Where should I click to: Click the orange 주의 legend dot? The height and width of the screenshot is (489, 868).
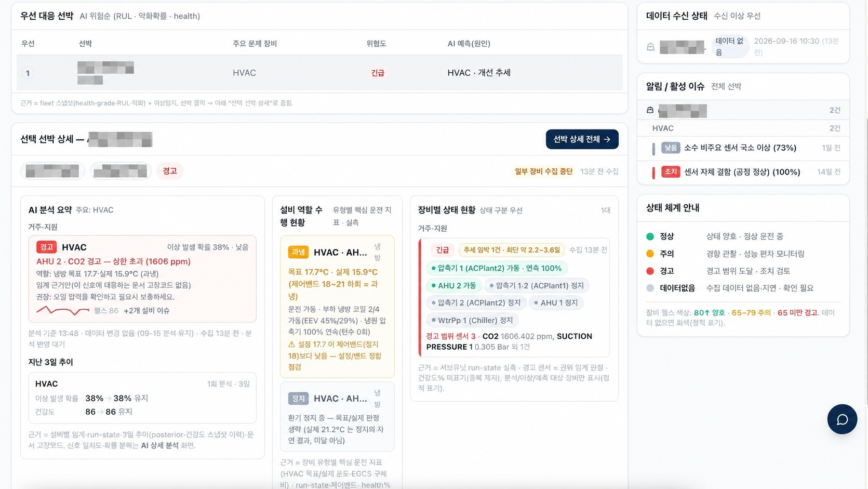coord(650,254)
